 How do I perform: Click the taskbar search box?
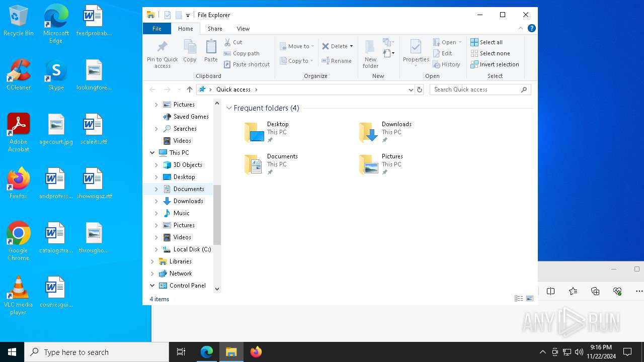97,352
